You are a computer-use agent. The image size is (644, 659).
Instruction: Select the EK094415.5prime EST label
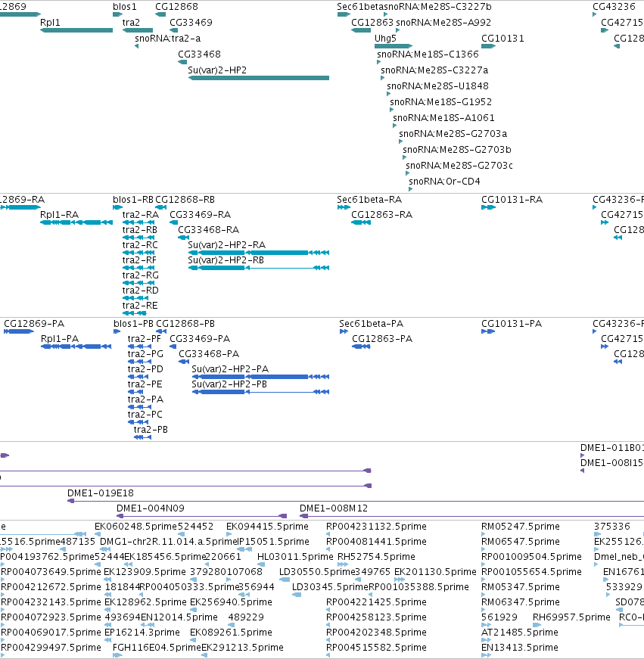pyautogui.click(x=267, y=527)
